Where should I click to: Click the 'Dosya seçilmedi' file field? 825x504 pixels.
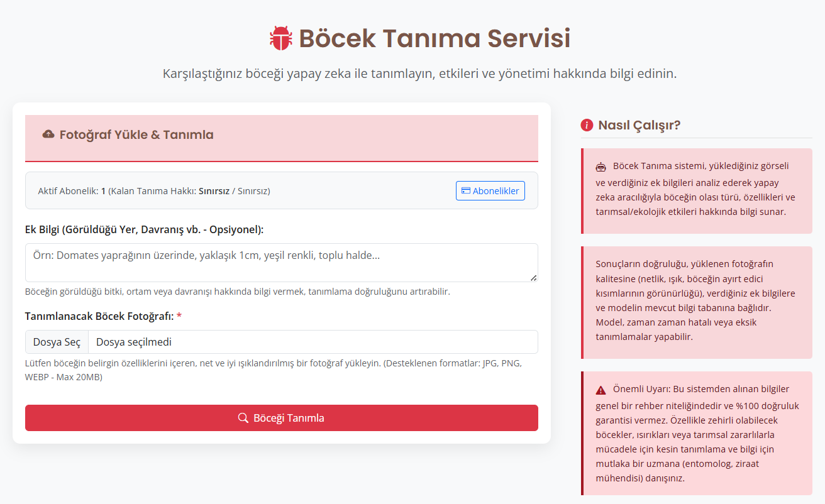pos(313,342)
